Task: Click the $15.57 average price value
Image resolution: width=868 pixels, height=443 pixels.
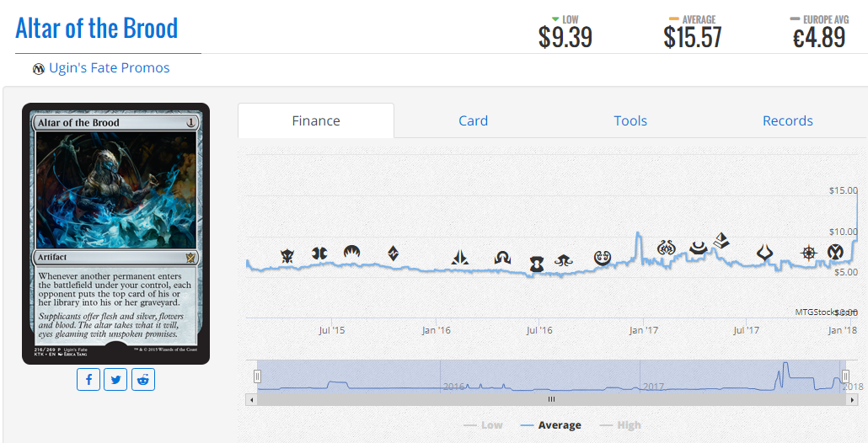Action: point(693,38)
